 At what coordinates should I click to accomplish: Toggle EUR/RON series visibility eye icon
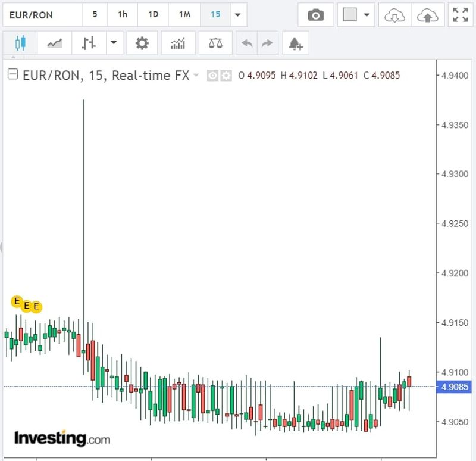pyautogui.click(x=212, y=76)
